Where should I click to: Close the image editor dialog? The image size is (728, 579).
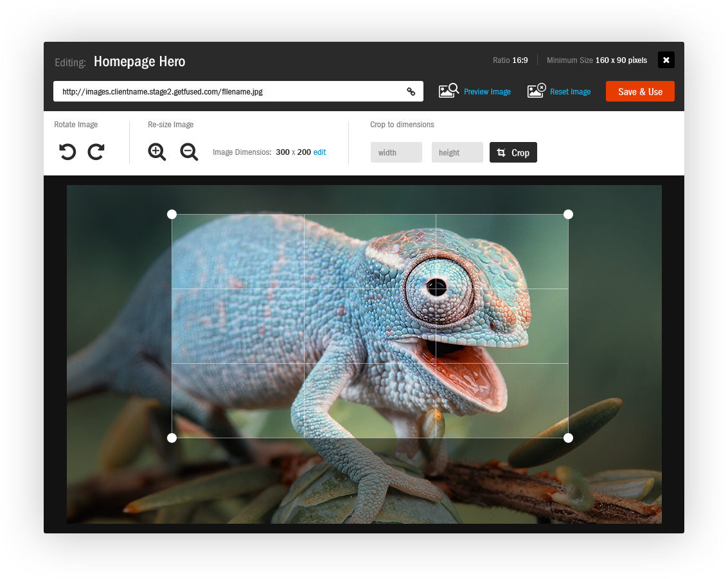click(x=666, y=60)
